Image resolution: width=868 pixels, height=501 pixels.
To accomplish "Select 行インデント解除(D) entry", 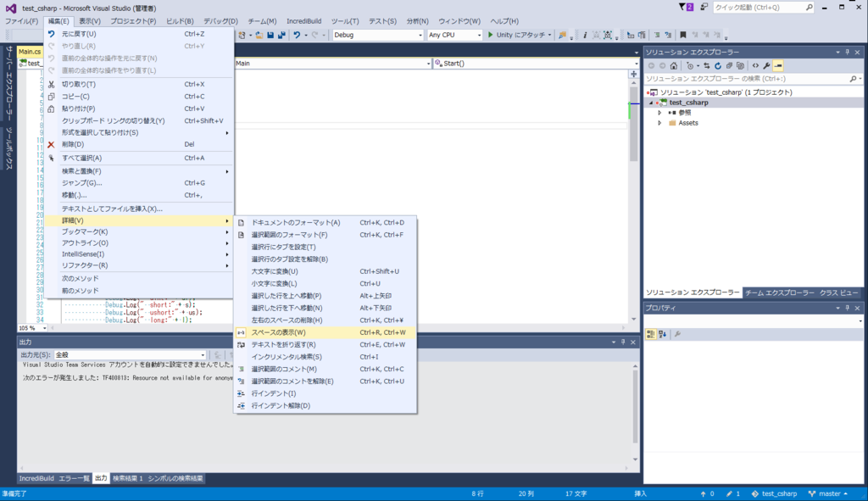I will [325, 406].
